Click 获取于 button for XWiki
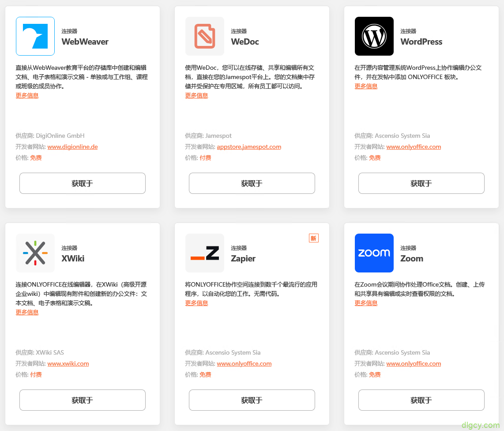 pos(82,400)
